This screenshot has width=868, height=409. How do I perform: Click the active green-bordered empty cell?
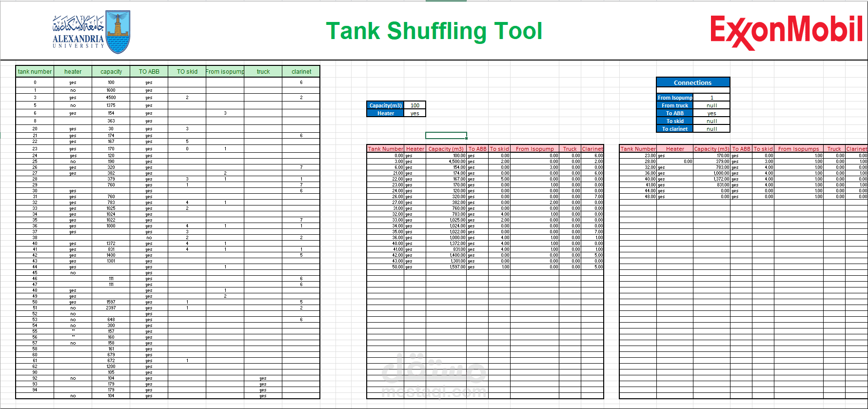(446, 135)
